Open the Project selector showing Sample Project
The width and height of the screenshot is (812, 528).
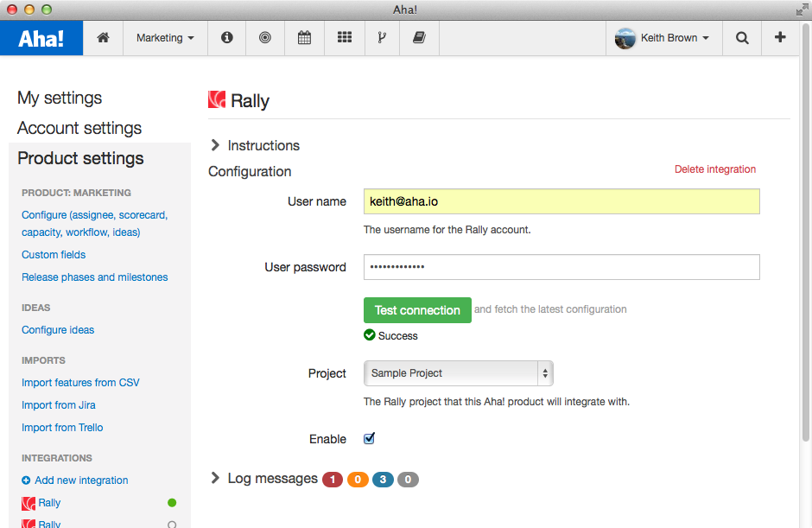tap(458, 373)
